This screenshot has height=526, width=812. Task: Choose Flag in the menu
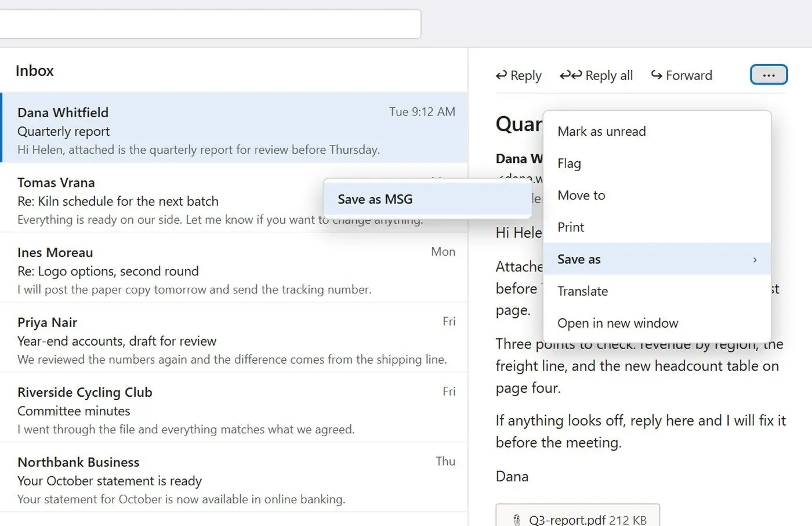click(x=657, y=164)
